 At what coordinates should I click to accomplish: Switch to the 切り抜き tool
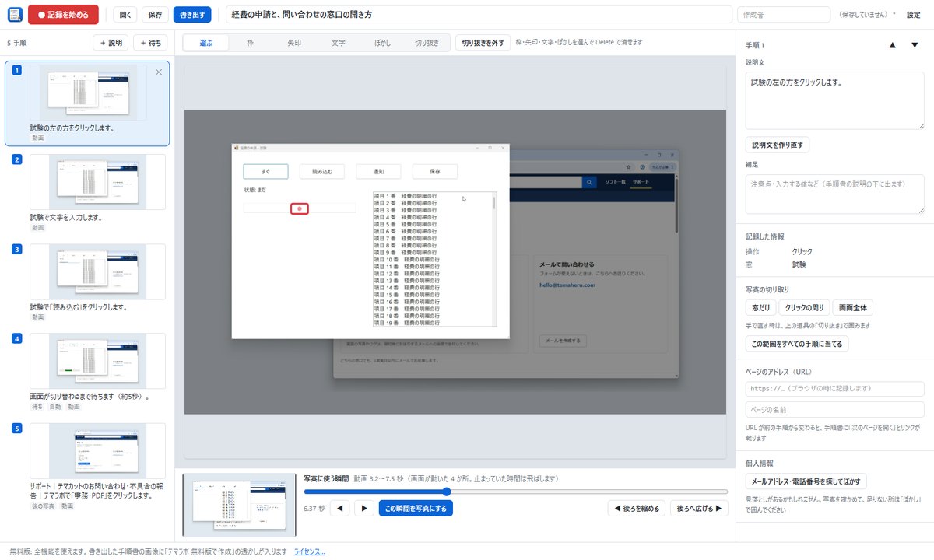427,43
